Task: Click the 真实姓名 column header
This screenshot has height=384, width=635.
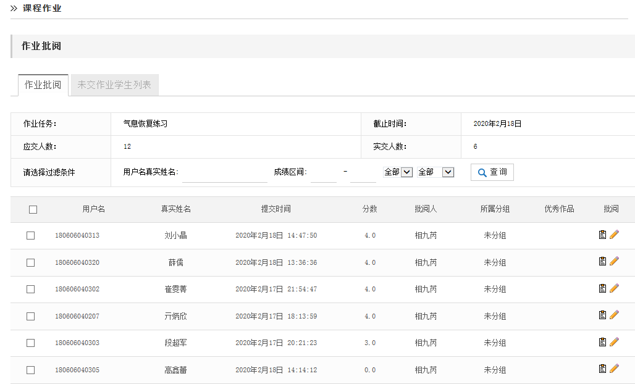Action: [x=176, y=209]
